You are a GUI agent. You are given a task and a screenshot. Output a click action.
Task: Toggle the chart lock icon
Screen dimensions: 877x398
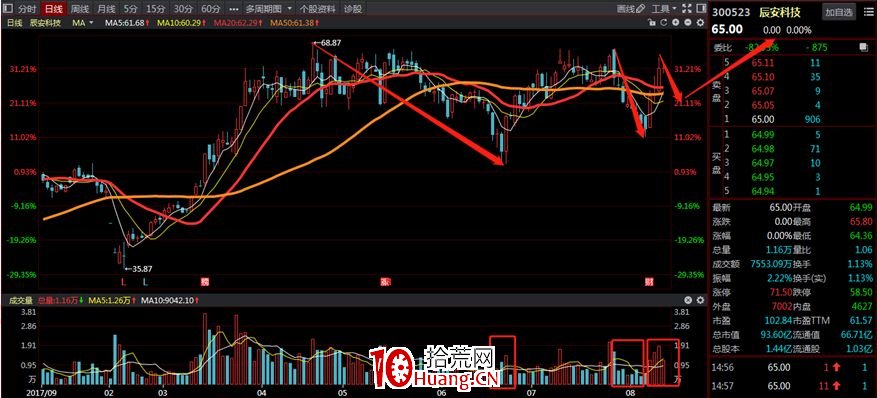pos(651,23)
